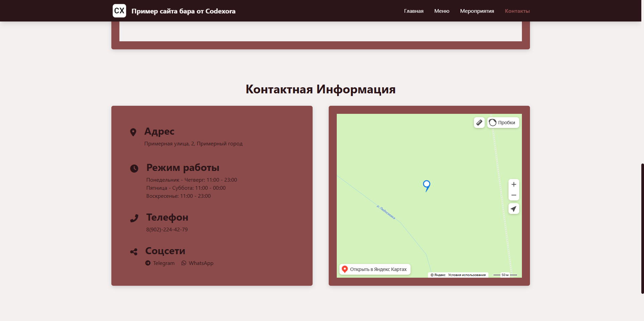Click the share icon beside Соцсети
This screenshot has width=644, height=321.
tap(134, 252)
